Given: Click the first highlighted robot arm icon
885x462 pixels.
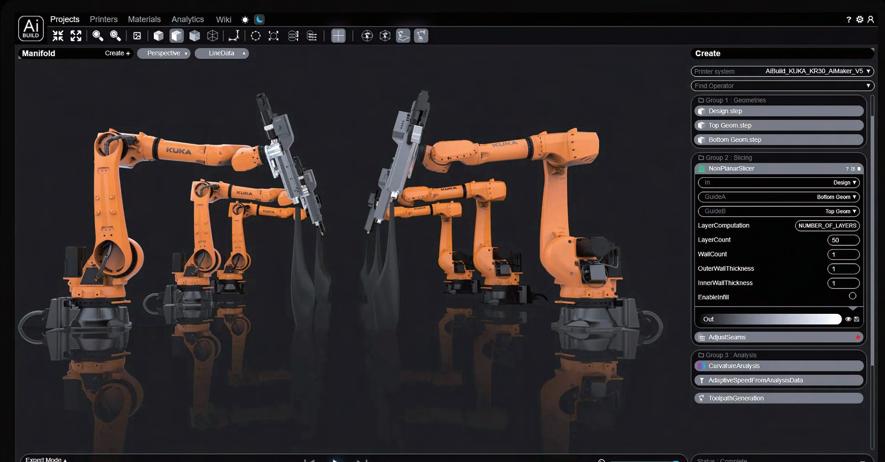Looking at the screenshot, I should tap(403, 36).
